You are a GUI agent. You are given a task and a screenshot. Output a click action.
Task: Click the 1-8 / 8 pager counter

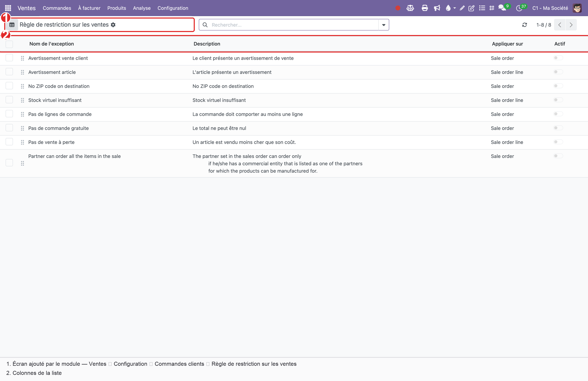544,25
